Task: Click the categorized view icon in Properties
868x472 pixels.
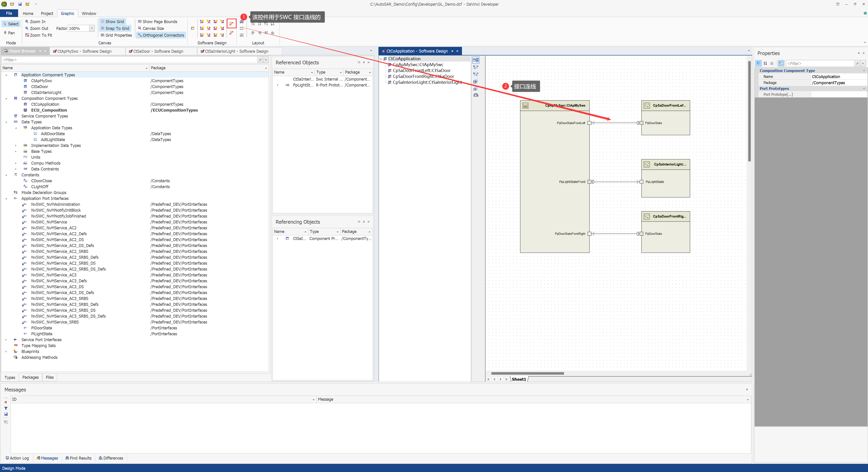Action: tap(758, 63)
